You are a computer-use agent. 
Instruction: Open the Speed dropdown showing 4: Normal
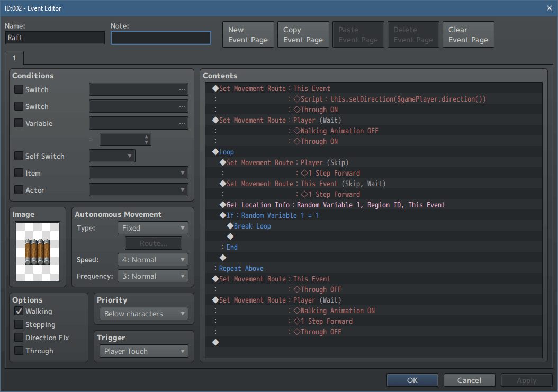click(152, 260)
